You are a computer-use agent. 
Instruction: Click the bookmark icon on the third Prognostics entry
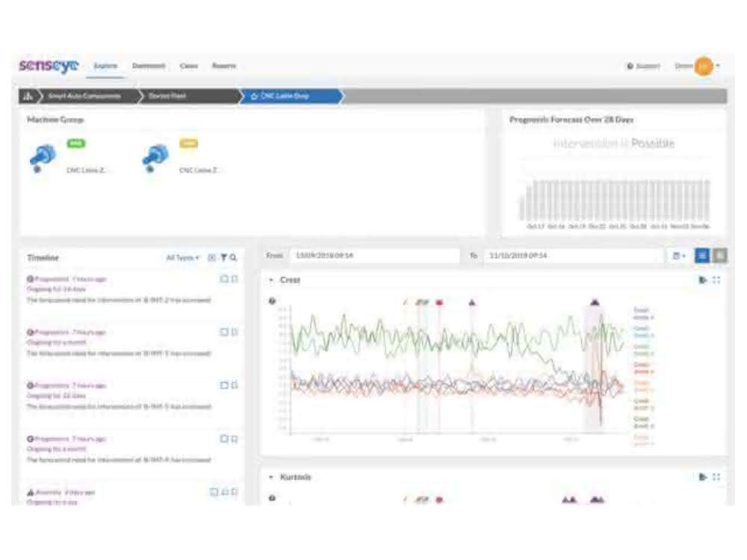(x=235, y=385)
